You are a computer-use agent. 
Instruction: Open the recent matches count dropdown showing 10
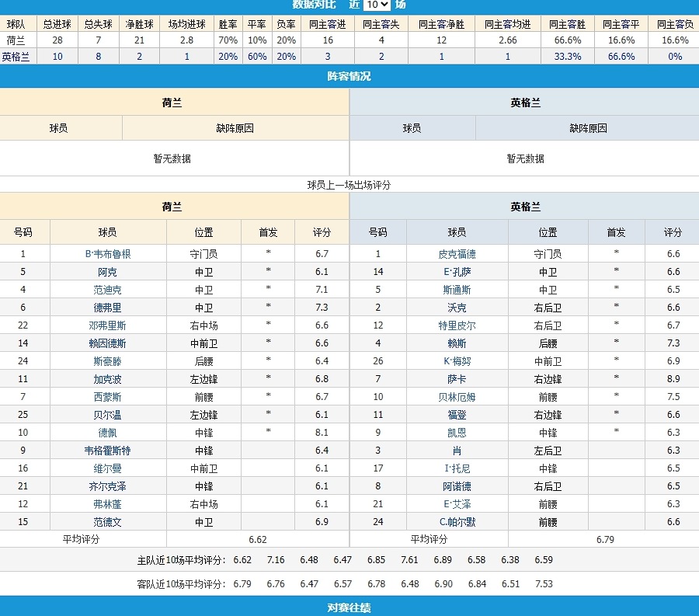(x=377, y=5)
